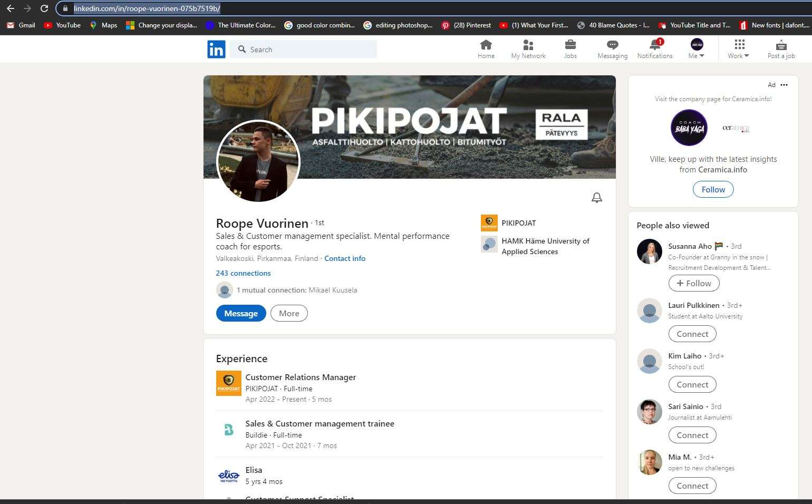
Task: Click the Ceramica ad logo
Action: [x=736, y=128]
